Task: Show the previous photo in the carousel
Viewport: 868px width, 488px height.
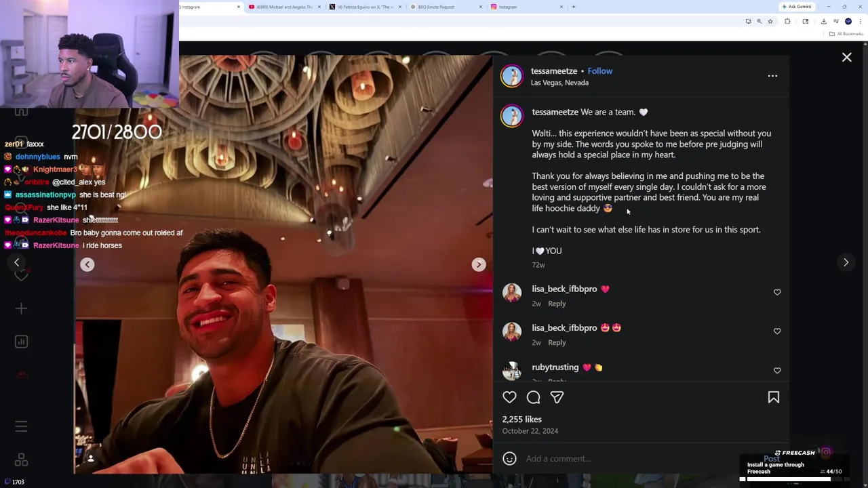Action: tap(87, 264)
